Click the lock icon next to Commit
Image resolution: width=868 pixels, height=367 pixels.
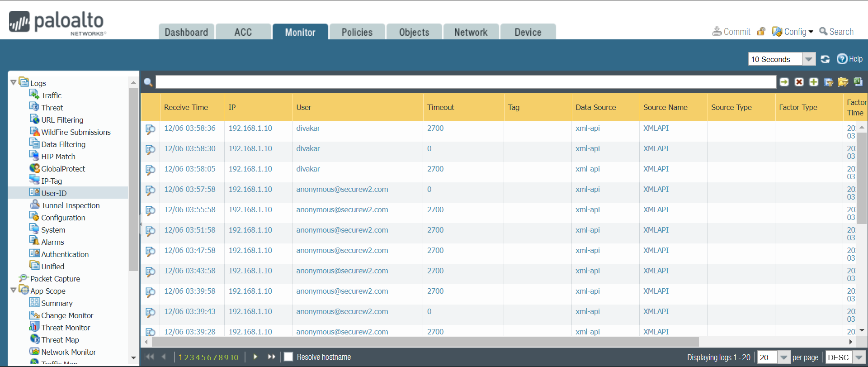tap(761, 32)
